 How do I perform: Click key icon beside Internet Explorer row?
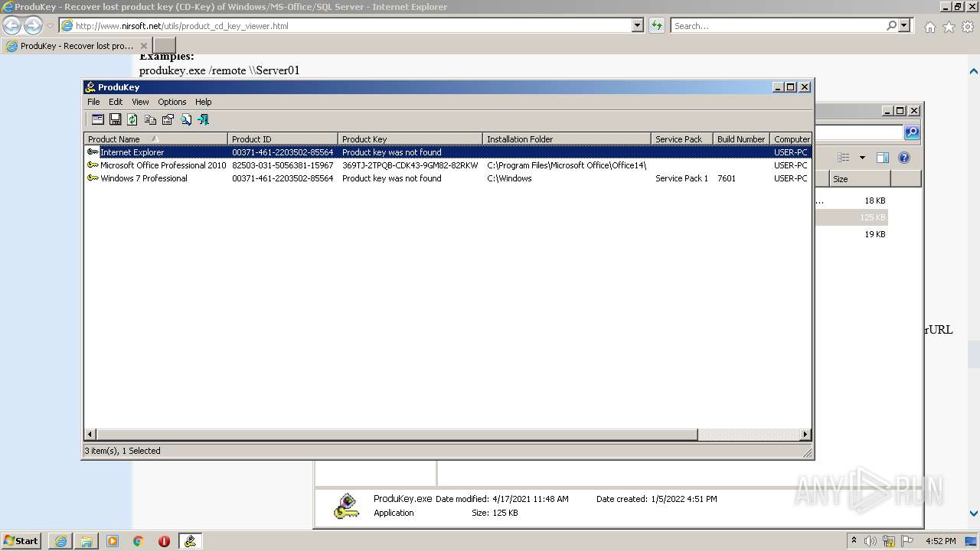click(x=93, y=152)
